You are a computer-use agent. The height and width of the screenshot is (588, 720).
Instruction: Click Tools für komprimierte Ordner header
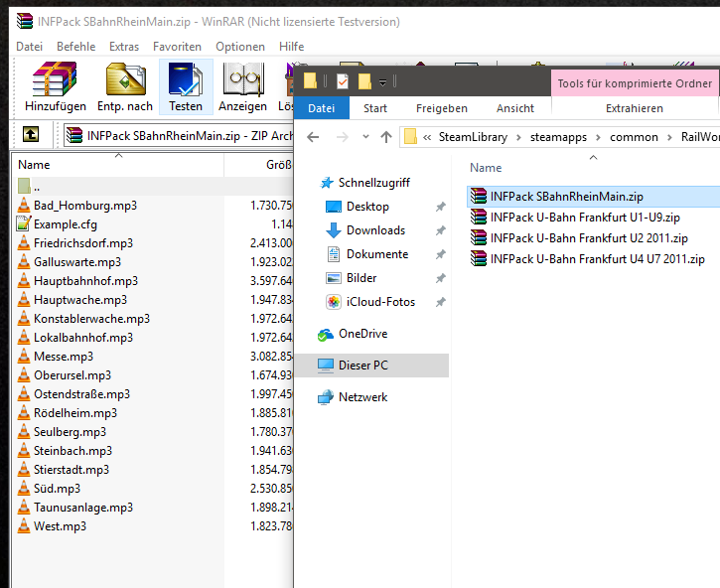pos(635,83)
